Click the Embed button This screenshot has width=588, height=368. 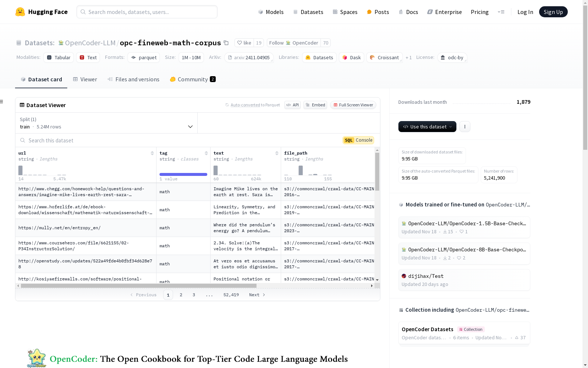[315, 105]
